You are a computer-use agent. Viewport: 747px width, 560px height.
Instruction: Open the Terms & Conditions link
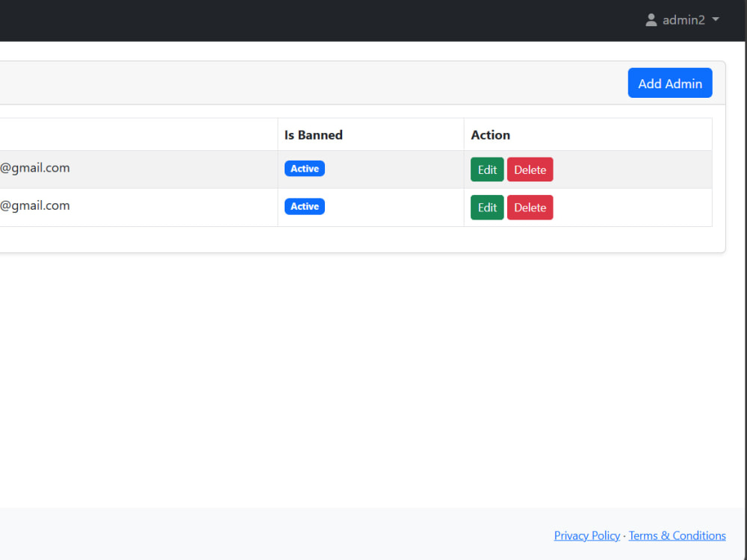coord(677,535)
